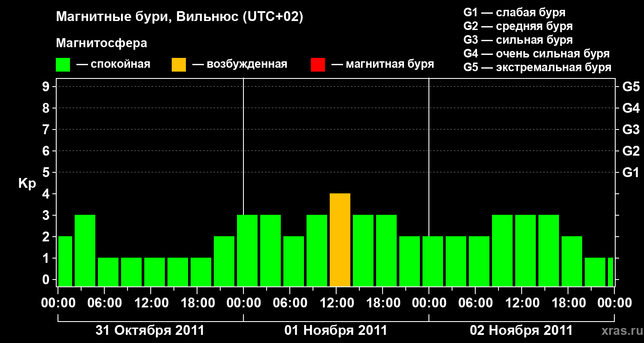Screen dimensions: 644x343
Task: Click the 'Kp' vertical axis label
Action: tap(27, 184)
